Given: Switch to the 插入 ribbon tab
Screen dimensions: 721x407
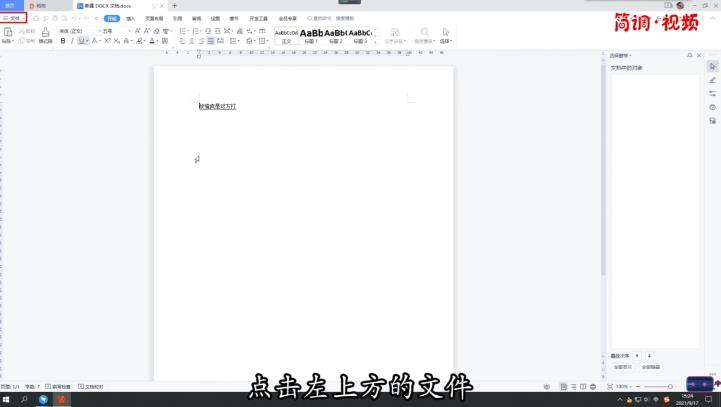Looking at the screenshot, I should pos(131,18).
